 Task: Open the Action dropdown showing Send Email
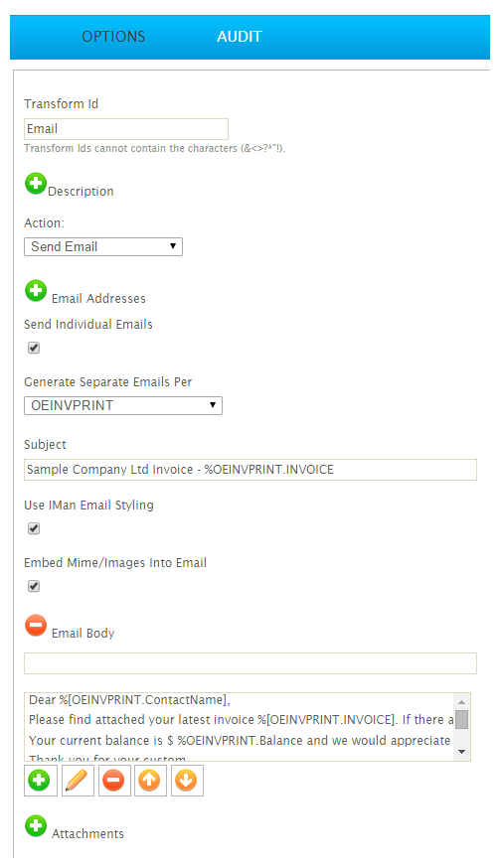103,247
